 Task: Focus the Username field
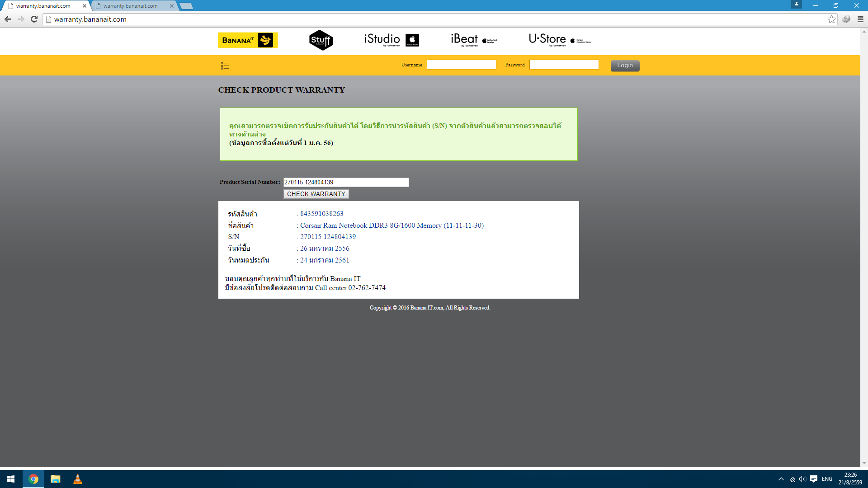(461, 65)
